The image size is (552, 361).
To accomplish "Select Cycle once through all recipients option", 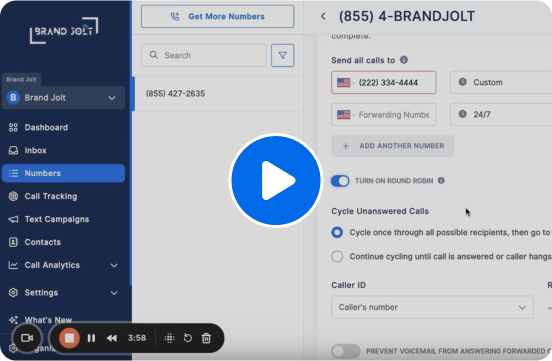I will point(337,232).
